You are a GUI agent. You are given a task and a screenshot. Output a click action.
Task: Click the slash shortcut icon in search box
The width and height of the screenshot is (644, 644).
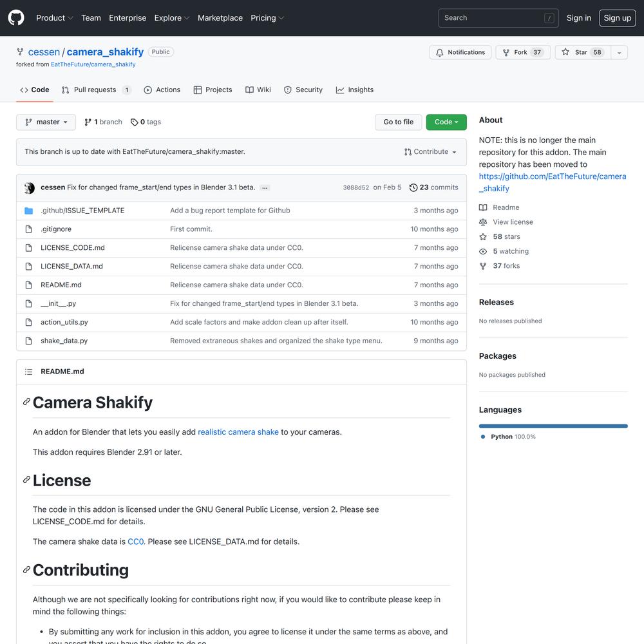click(x=549, y=18)
